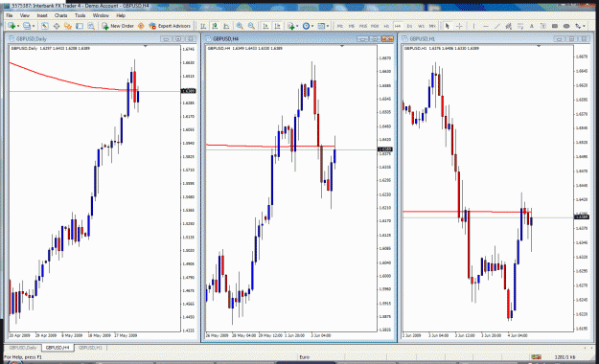
Task: Switch to the GBPUSD,Daily bottom tab
Action: 23,348
